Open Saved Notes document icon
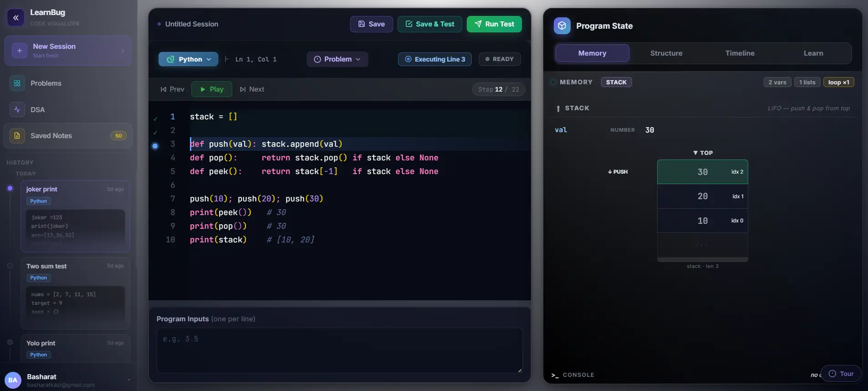Viewport: 868px width, 391px height. 17,136
